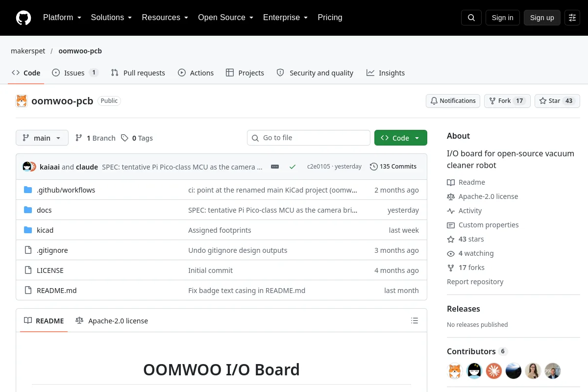View the 0 Tags link
The height and width of the screenshot is (392, 588).
[137, 138]
